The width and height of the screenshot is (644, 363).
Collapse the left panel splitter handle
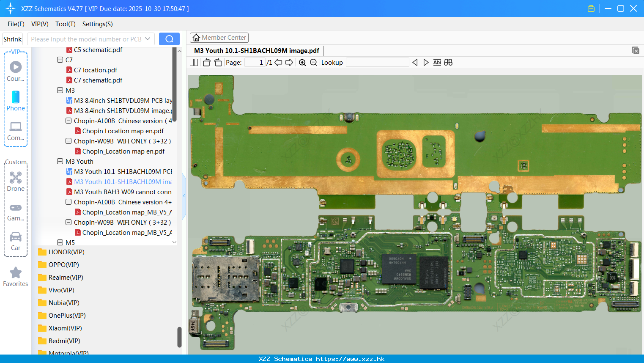[x=184, y=196]
